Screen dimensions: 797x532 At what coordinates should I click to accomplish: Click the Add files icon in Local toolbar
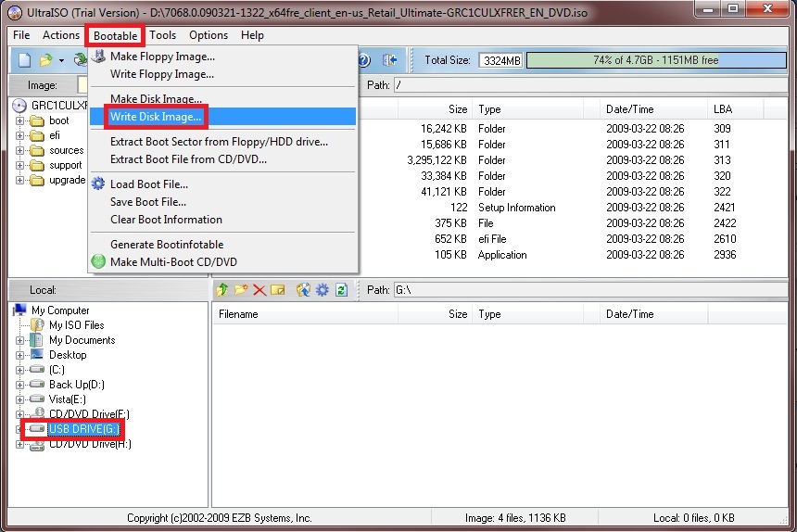(x=303, y=290)
